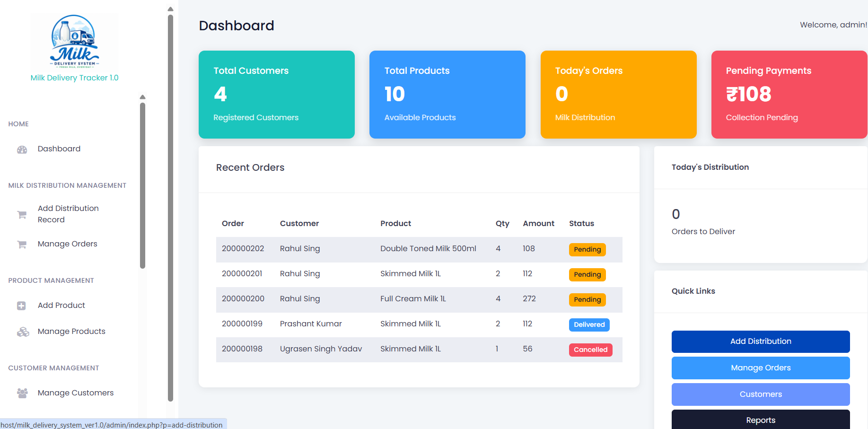Viewport: 868px width, 429px height.
Task: Click the Milk Delivery System logo
Action: [x=75, y=42]
